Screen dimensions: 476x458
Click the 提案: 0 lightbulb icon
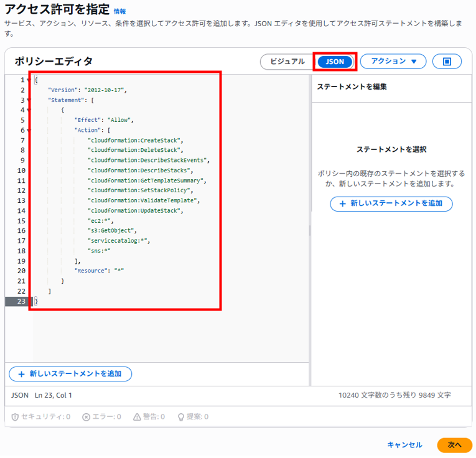(x=181, y=417)
